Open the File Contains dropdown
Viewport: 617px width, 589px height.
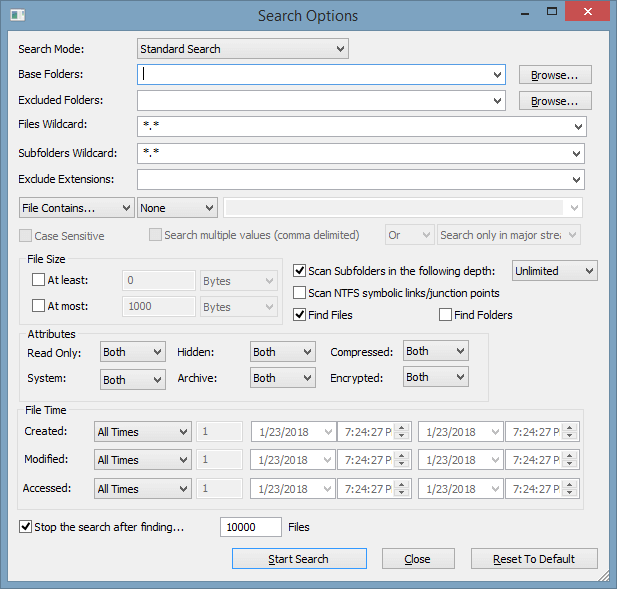point(77,208)
